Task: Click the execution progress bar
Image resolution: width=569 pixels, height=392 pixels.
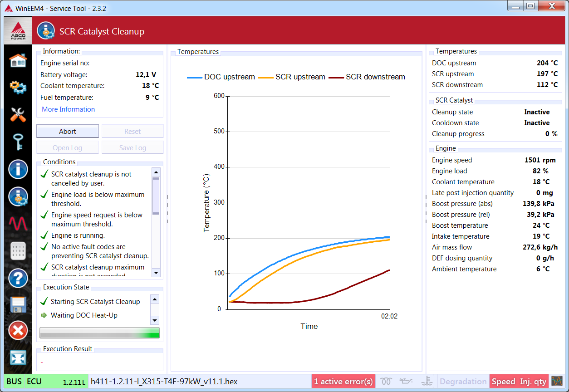Action: [99, 333]
